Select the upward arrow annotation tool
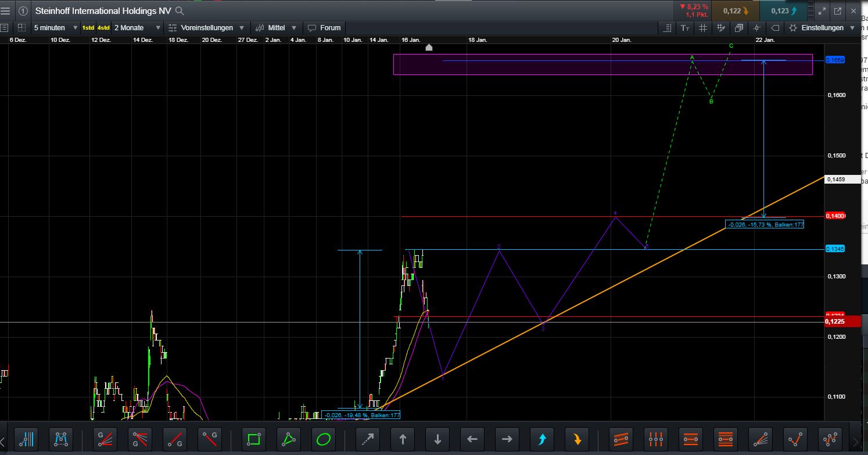 tap(403, 439)
